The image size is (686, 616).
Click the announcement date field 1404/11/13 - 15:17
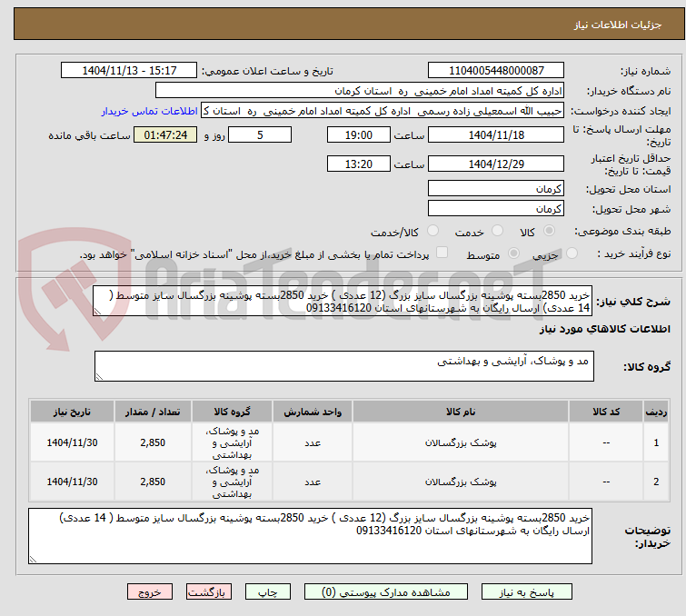129,70
